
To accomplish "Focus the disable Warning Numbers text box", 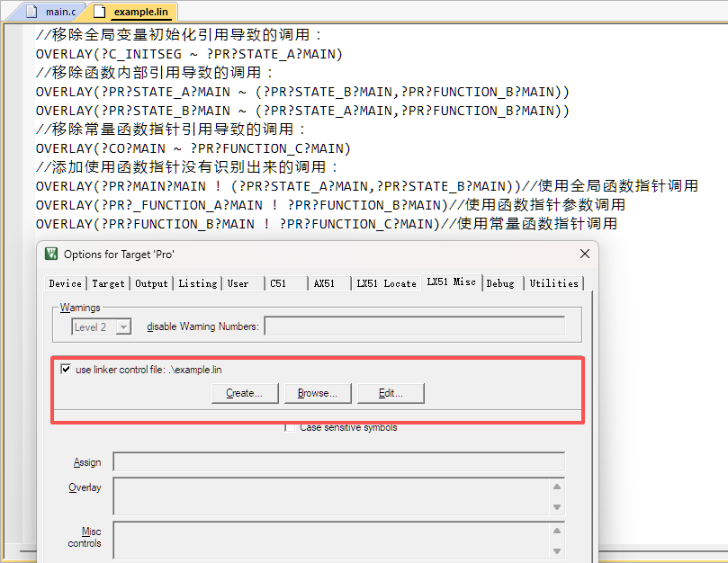I will tap(414, 326).
